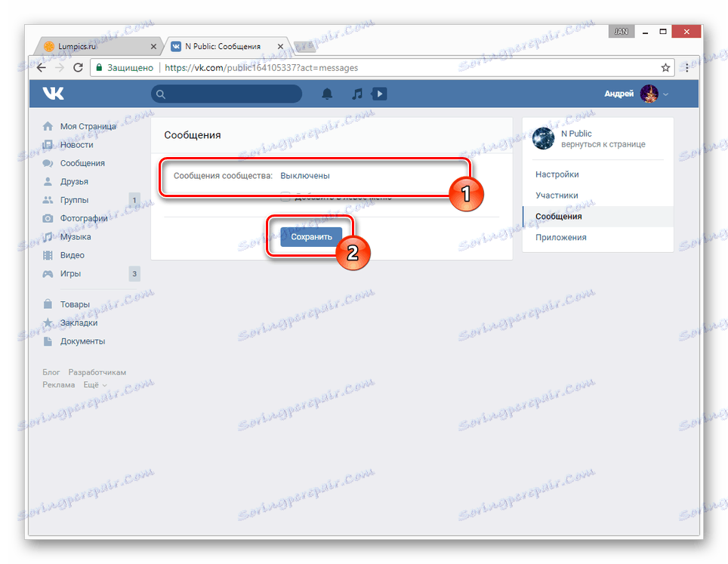This screenshot has width=728, height=564.
Task: Click the JAN user profile button
Action: pyautogui.click(x=622, y=32)
